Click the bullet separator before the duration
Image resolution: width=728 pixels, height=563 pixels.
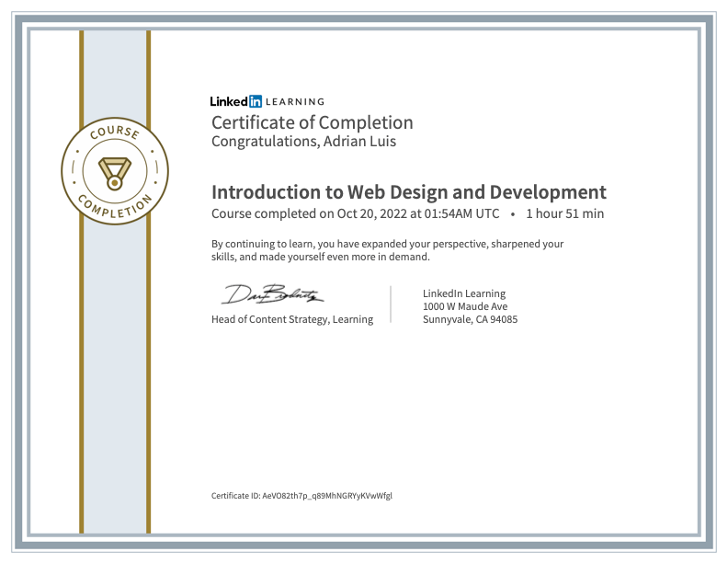512,213
